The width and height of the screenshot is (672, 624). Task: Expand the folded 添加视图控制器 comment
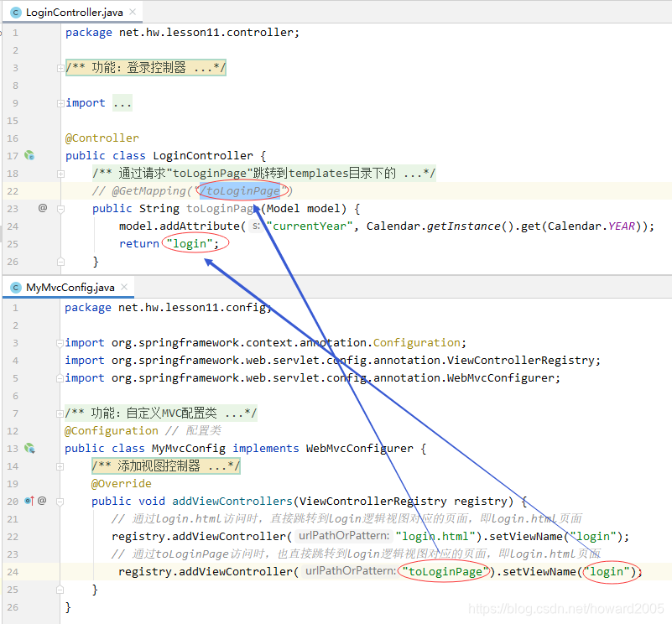(x=60, y=466)
